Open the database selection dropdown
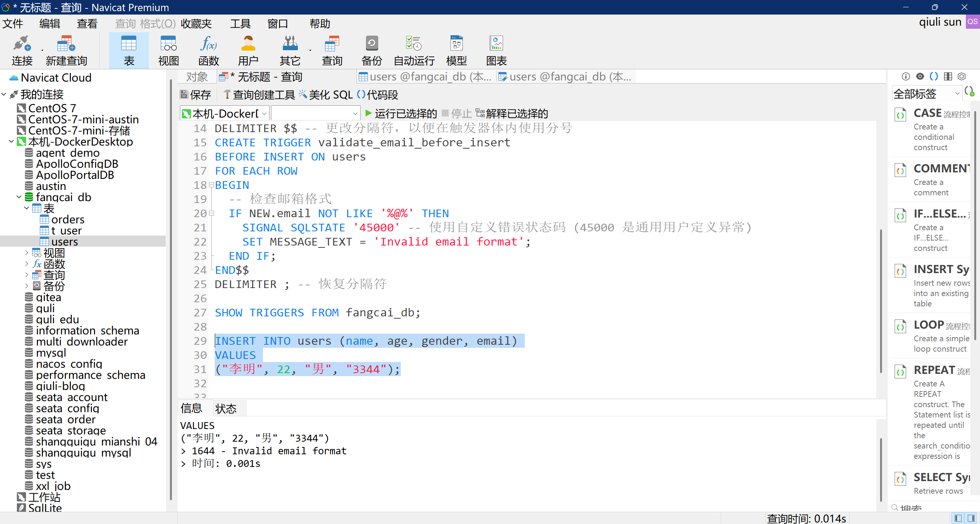Viewport: 980px width, 524px height. tap(315, 114)
